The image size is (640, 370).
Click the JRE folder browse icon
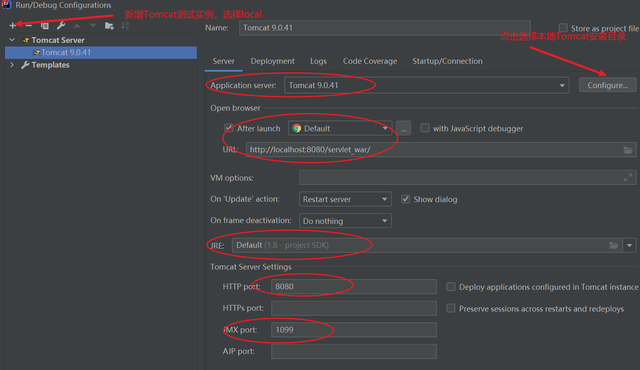click(x=613, y=245)
